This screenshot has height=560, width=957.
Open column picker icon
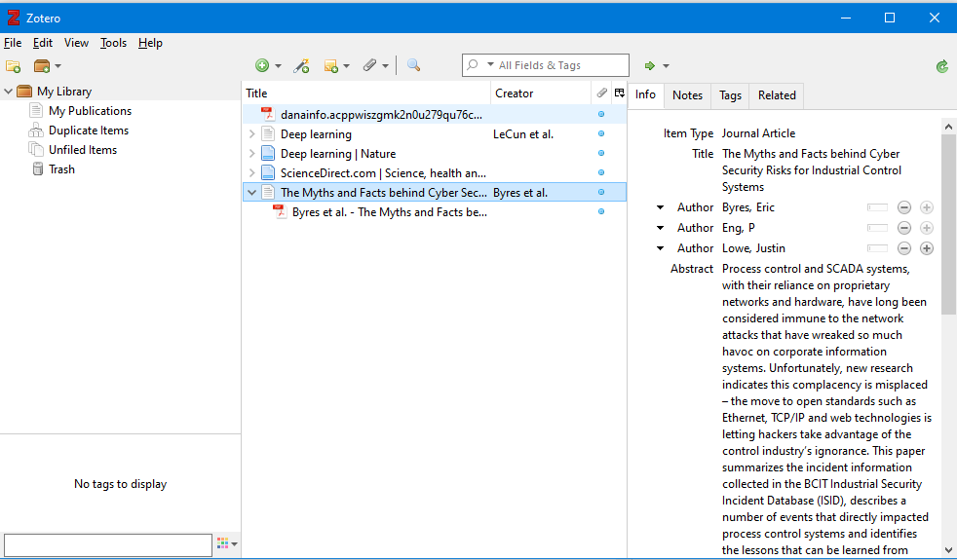click(x=619, y=93)
